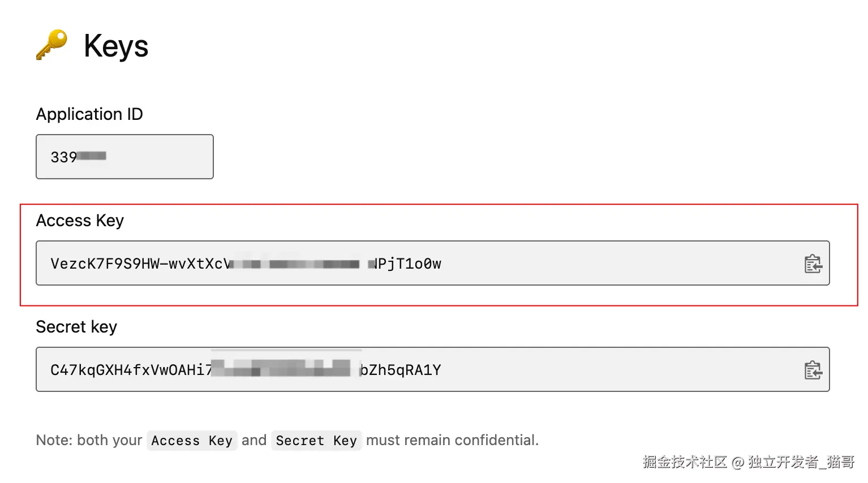Click the watermark text in the bottom-right corner
The width and height of the screenshot is (868, 483).
pos(750,462)
